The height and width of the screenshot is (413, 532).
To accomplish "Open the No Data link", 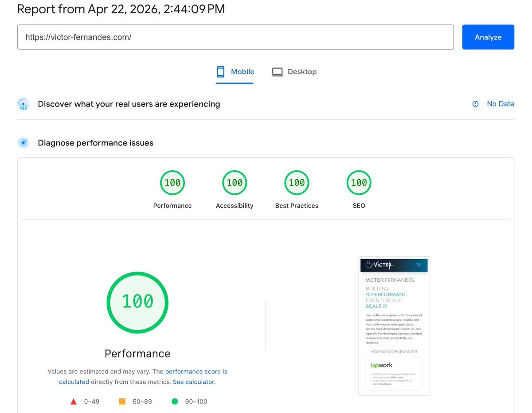I will point(501,104).
